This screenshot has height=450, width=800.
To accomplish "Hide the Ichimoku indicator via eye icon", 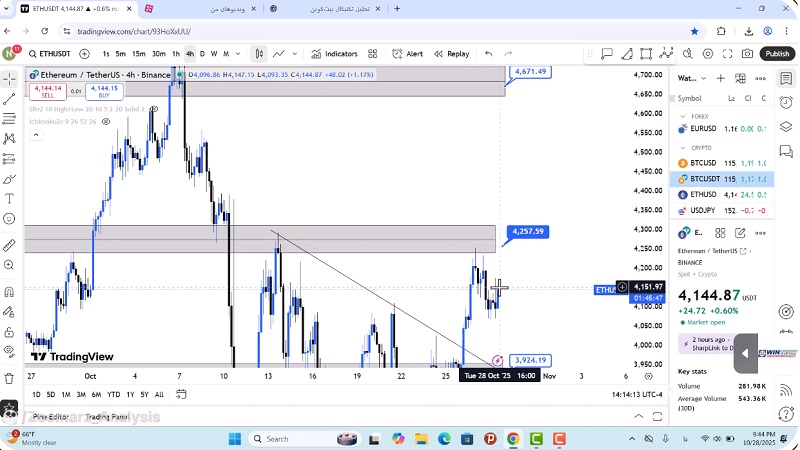I will 107,122.
